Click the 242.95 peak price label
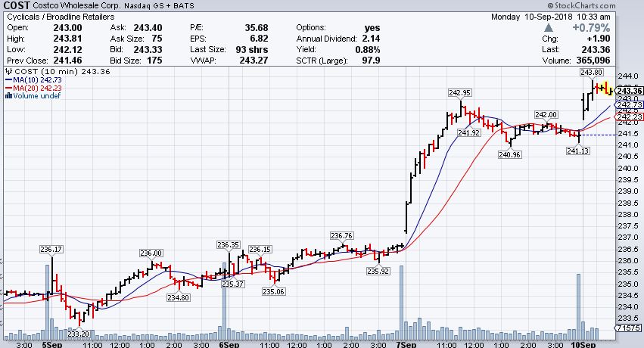The height and width of the screenshot is (348, 644). [459, 93]
